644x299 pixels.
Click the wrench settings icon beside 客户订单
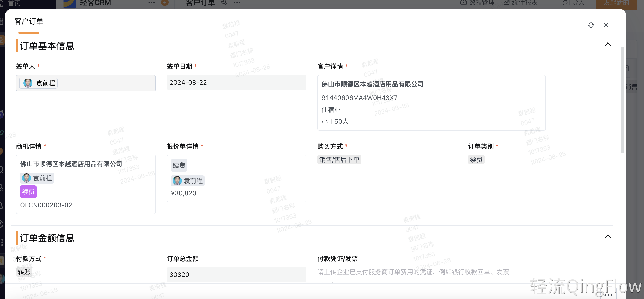pos(224,3)
